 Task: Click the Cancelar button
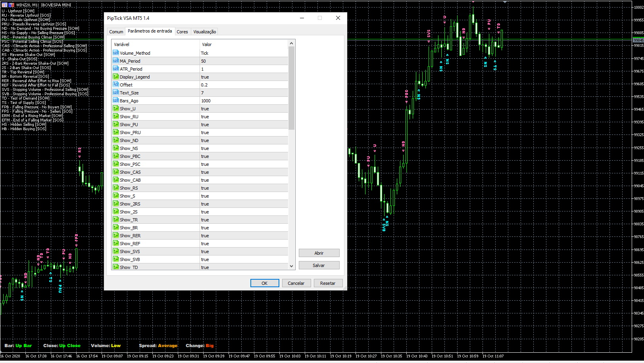(296, 283)
